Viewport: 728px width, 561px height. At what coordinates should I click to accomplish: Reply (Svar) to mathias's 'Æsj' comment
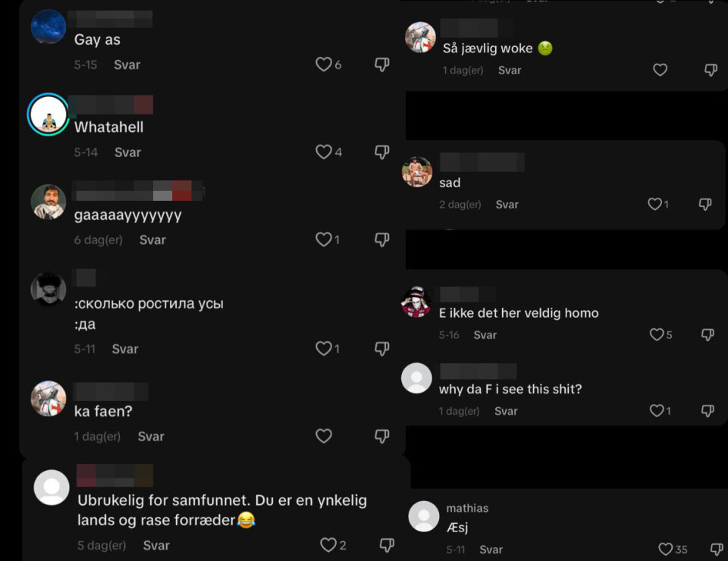click(491, 550)
